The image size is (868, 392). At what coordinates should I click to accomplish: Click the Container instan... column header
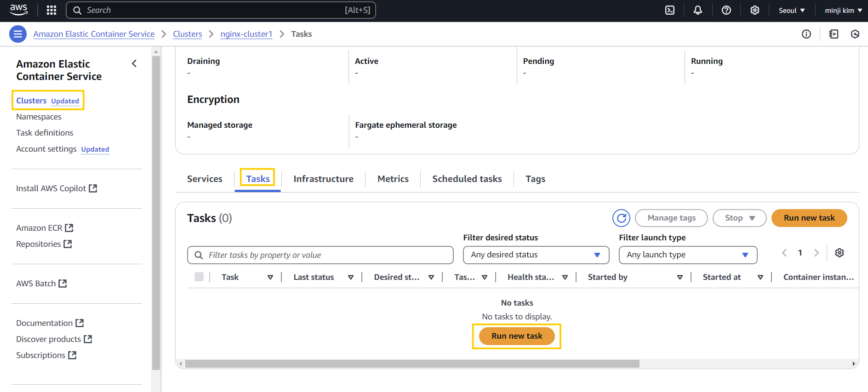[x=818, y=277]
